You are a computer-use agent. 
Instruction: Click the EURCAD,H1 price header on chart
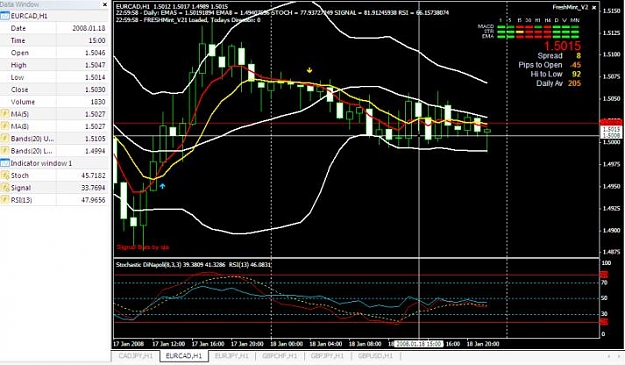[172, 6]
